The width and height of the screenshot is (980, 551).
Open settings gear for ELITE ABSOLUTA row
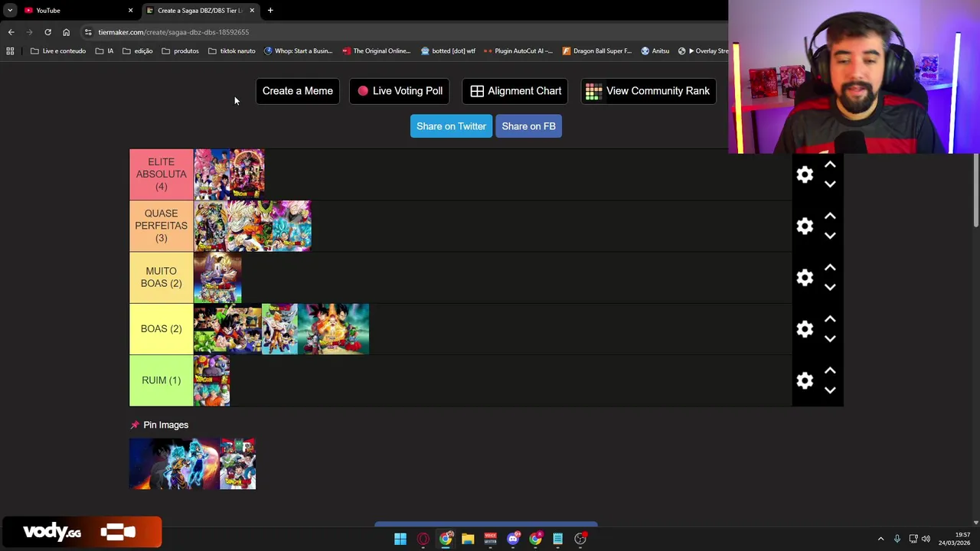tap(805, 174)
